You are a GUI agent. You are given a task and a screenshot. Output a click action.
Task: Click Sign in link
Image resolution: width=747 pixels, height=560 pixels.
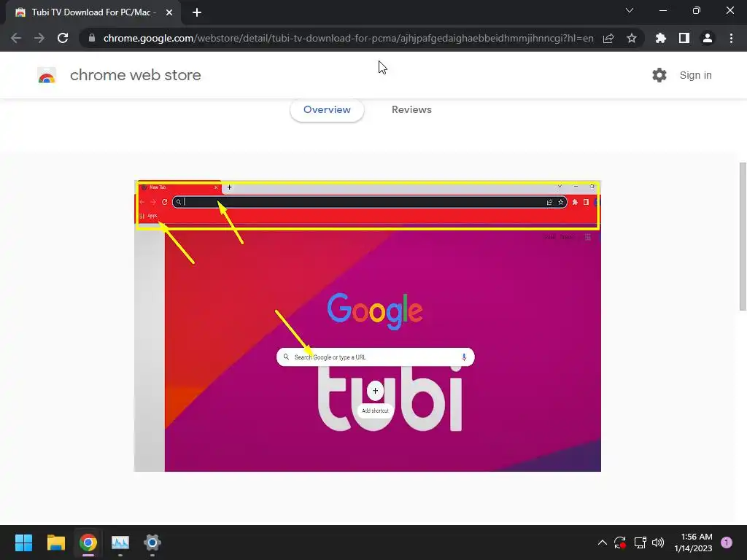tap(695, 75)
